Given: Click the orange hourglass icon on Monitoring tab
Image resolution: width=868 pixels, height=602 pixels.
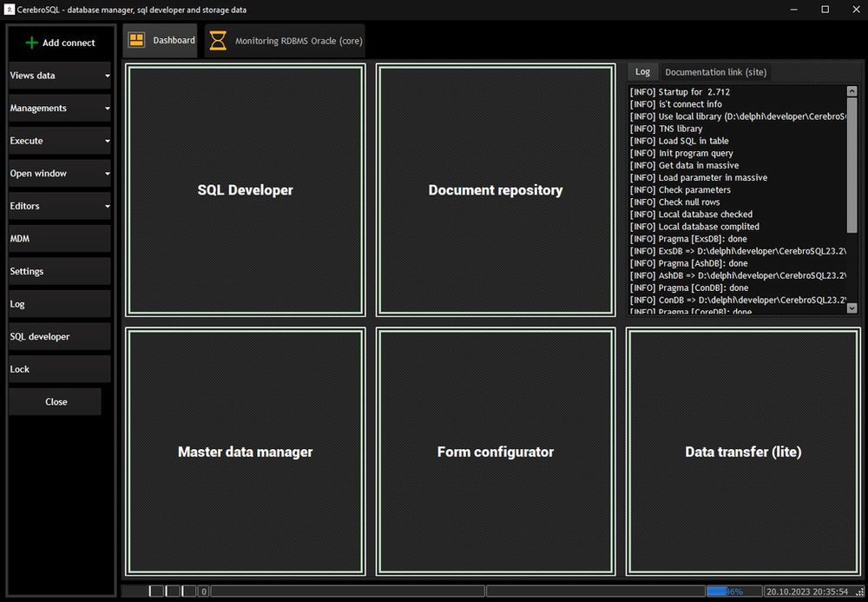Looking at the screenshot, I should pyautogui.click(x=217, y=39).
